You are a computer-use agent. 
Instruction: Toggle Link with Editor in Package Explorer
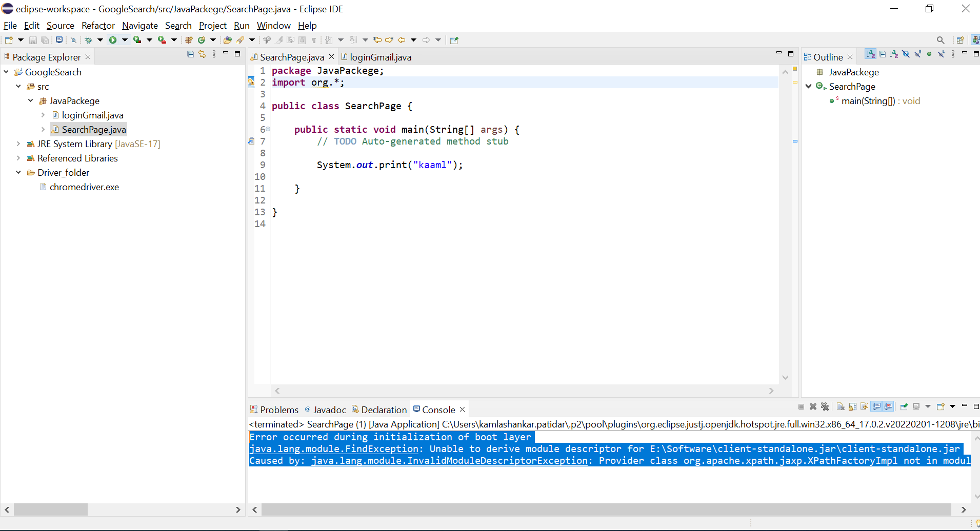pyautogui.click(x=202, y=54)
